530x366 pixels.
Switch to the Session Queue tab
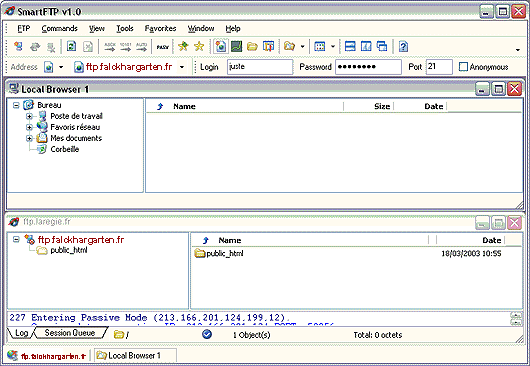70,333
